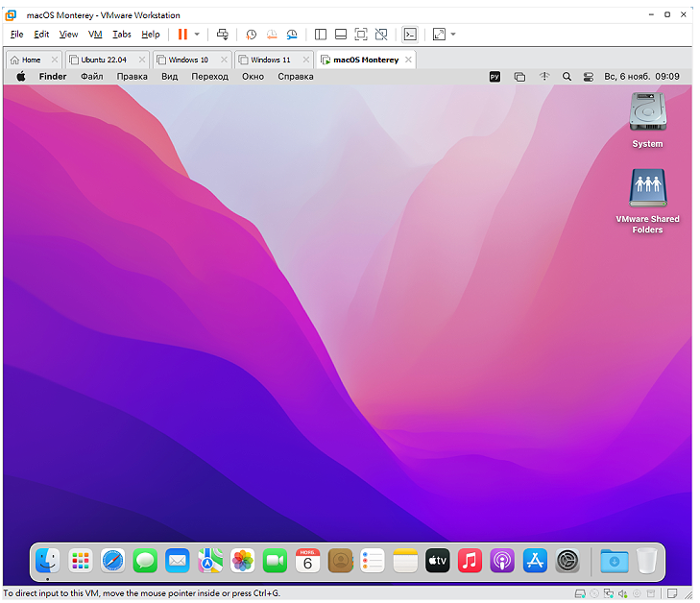Open Calendar from the Dock

pos(307,561)
